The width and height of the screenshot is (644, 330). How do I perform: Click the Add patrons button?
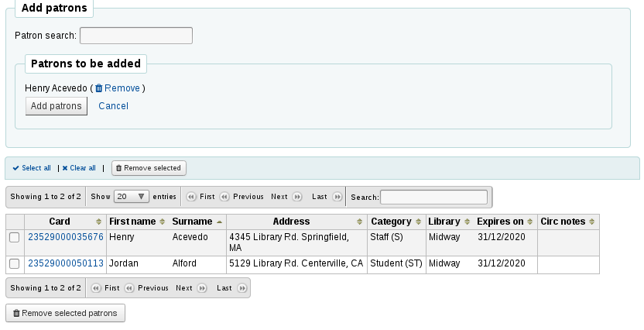(56, 106)
